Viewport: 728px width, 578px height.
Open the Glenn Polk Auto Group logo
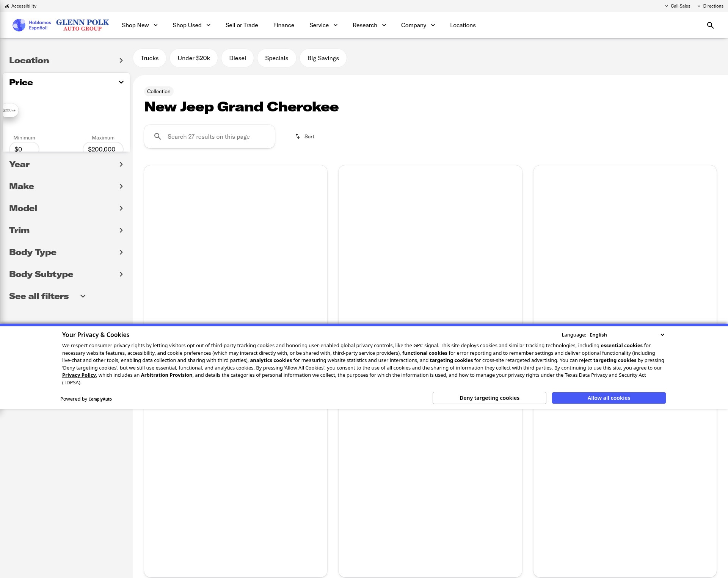82,25
